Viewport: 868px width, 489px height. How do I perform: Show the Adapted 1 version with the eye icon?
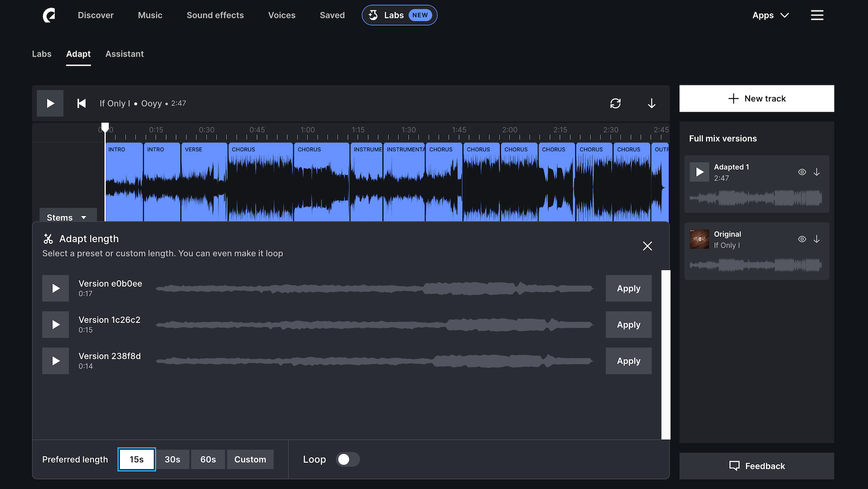pos(802,172)
